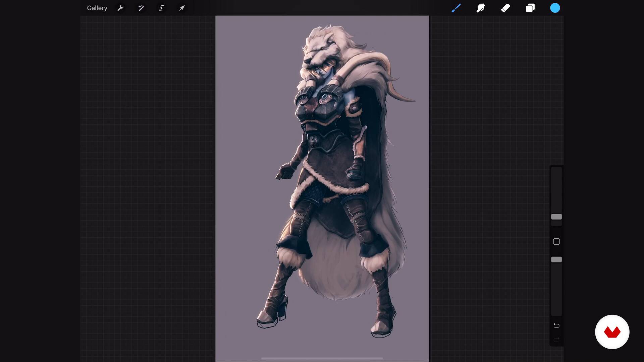
Task: Open the blue color picker swatch
Action: point(555,8)
